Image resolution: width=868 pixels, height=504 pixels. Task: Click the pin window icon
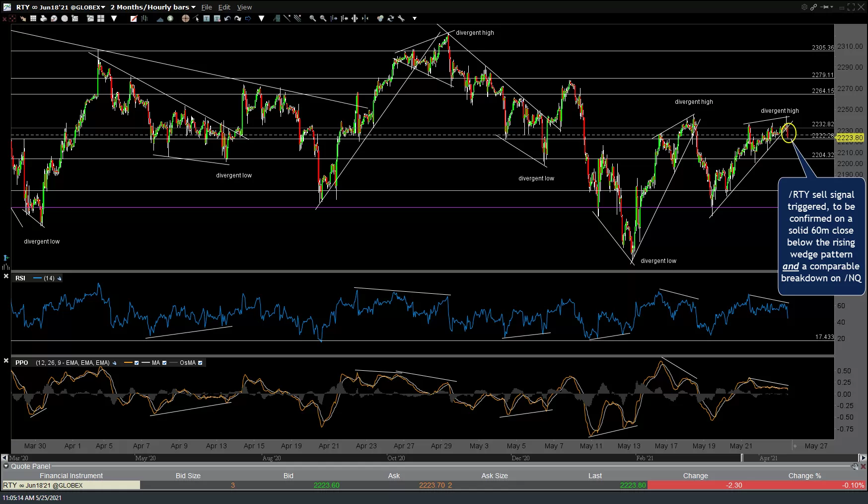coord(825,7)
